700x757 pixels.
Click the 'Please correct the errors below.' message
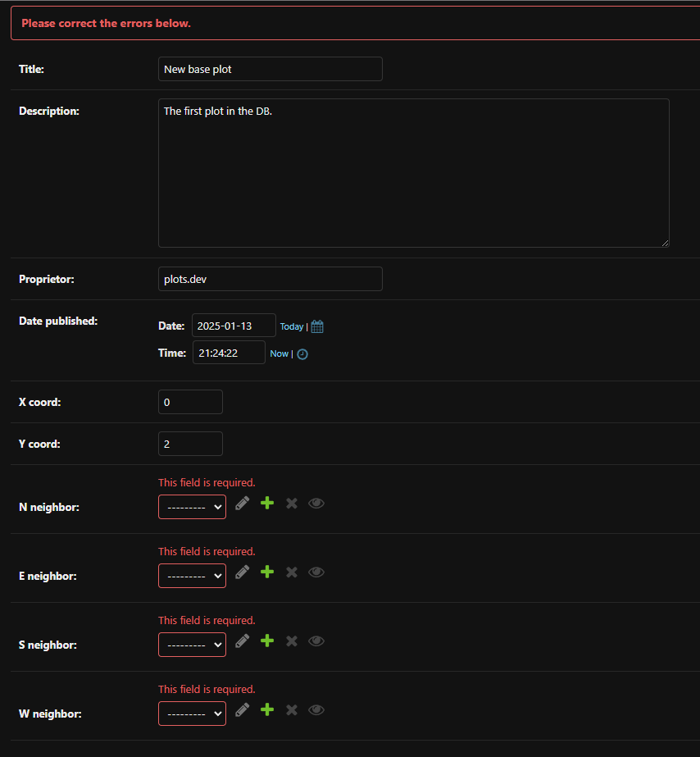pyautogui.click(x=106, y=23)
